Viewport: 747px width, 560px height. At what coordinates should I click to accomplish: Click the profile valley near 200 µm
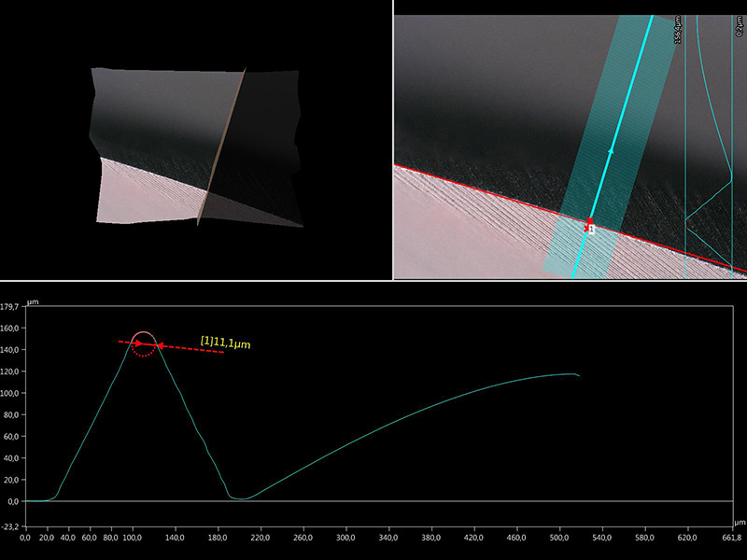(240, 498)
